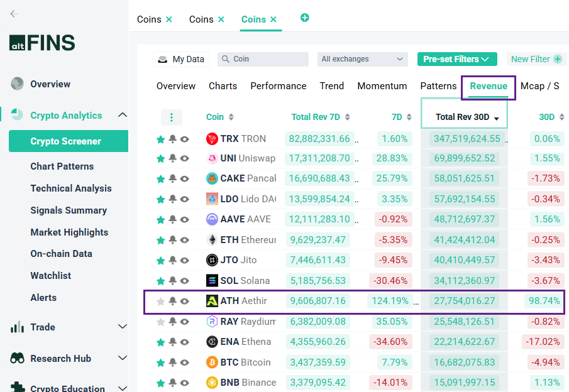Open Crypto Screener in sidebar

click(69, 141)
